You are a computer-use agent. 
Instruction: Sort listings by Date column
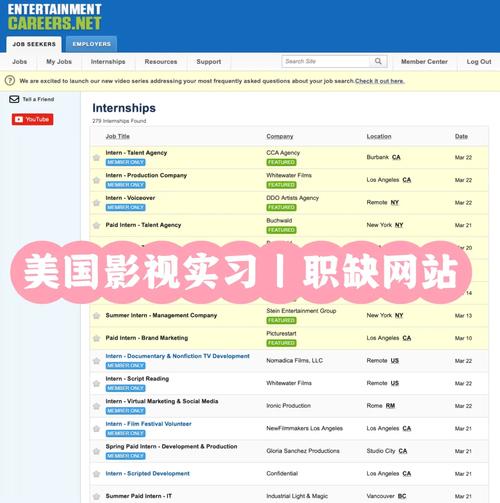click(x=461, y=136)
